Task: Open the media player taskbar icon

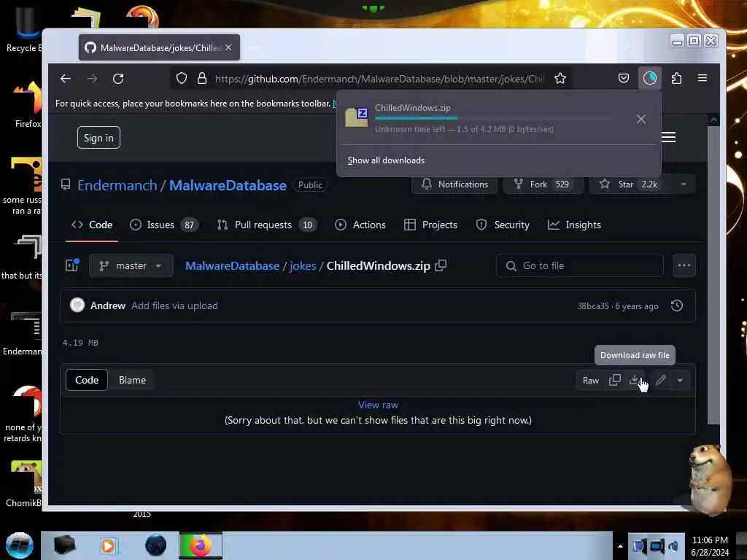Action: click(108, 545)
